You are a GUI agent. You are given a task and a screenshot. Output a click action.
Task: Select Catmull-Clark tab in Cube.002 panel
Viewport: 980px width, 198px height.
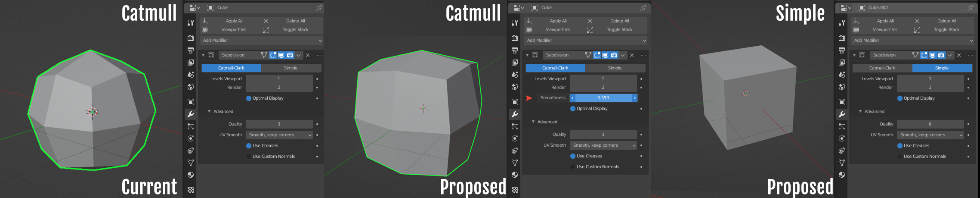(882, 68)
